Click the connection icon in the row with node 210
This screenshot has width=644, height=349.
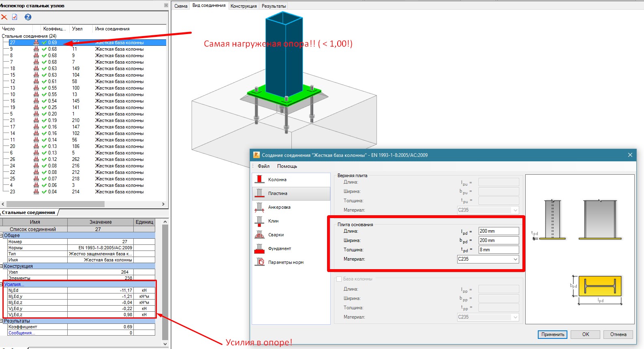click(36, 120)
